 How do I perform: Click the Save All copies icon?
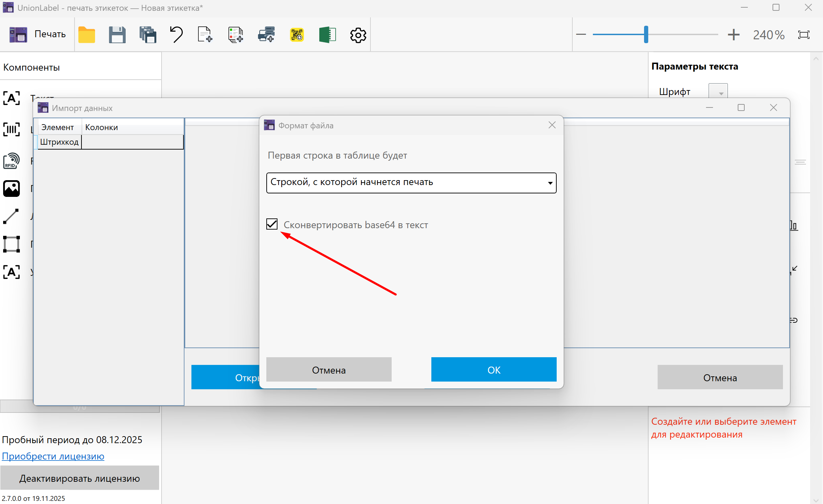click(x=148, y=34)
